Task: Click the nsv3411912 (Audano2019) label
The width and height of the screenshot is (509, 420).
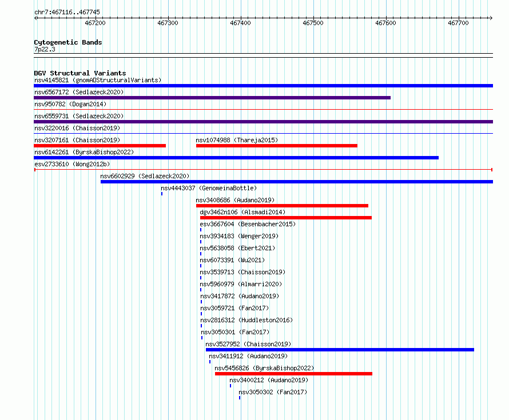Action: pos(248,356)
